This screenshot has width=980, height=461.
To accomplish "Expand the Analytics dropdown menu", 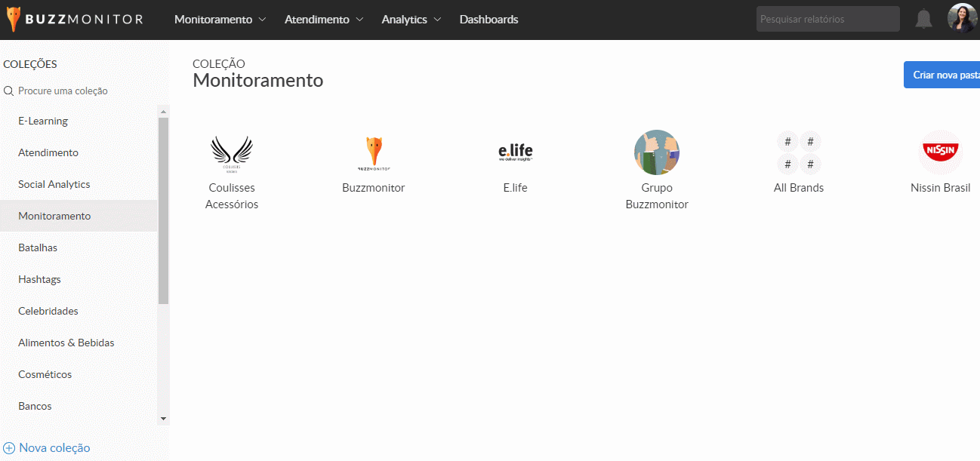I will (411, 20).
